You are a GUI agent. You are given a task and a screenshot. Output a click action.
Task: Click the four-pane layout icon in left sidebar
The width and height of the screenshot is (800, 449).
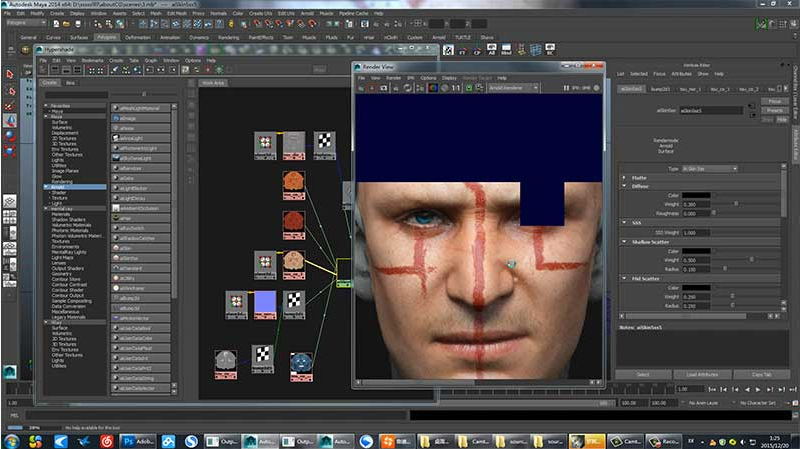(x=10, y=217)
